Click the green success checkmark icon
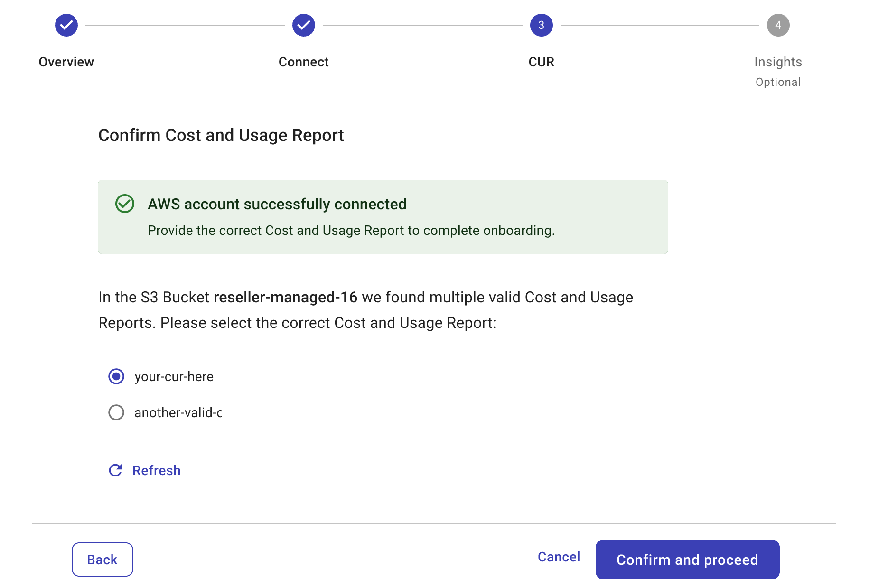Image resolution: width=879 pixels, height=588 pixels. (x=125, y=204)
